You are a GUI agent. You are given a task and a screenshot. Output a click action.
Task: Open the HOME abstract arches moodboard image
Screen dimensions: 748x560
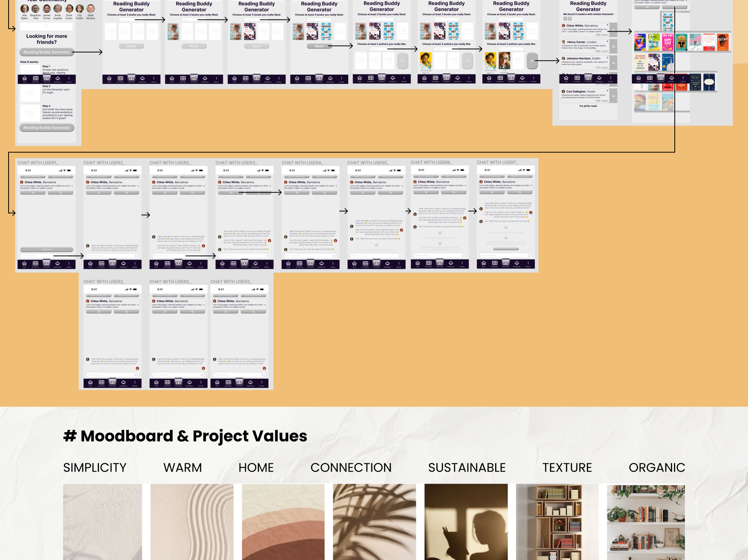pos(283,522)
